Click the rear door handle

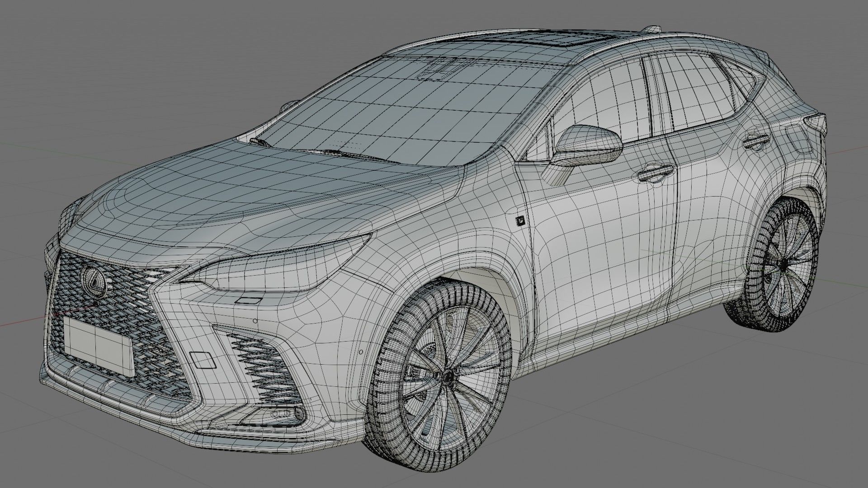(x=757, y=141)
